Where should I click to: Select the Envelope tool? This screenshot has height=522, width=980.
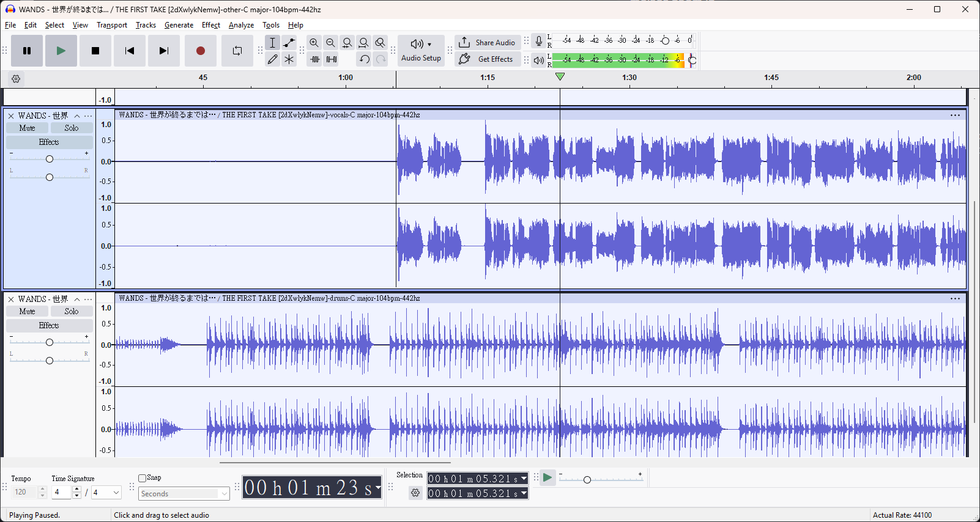click(289, 43)
